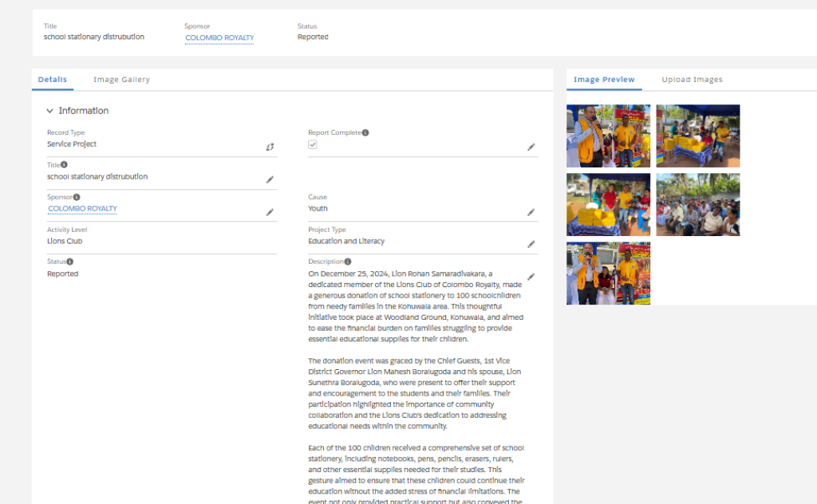Open the Upload Images tab
Viewport: 817px width, 504px height.
click(692, 80)
